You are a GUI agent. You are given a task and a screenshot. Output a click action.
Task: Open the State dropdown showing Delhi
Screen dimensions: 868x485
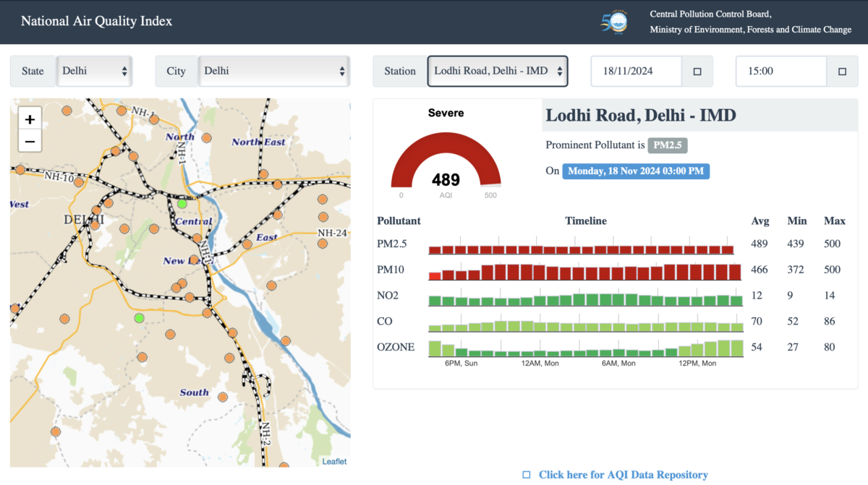(x=95, y=71)
